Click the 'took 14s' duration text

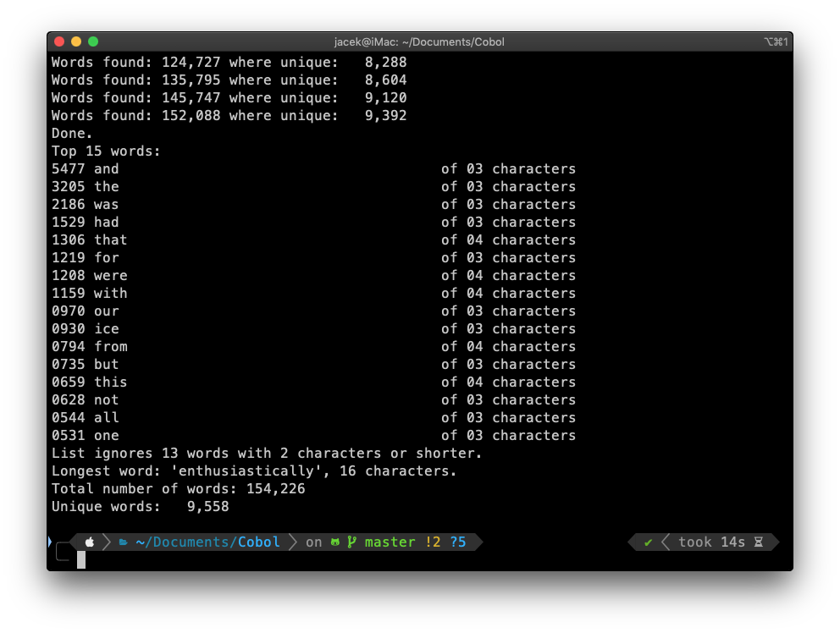711,542
